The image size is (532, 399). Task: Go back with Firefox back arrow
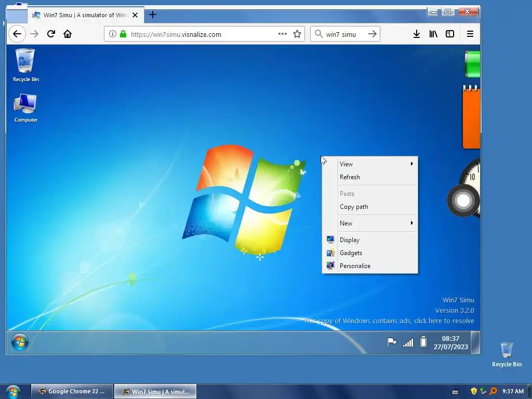pos(17,34)
